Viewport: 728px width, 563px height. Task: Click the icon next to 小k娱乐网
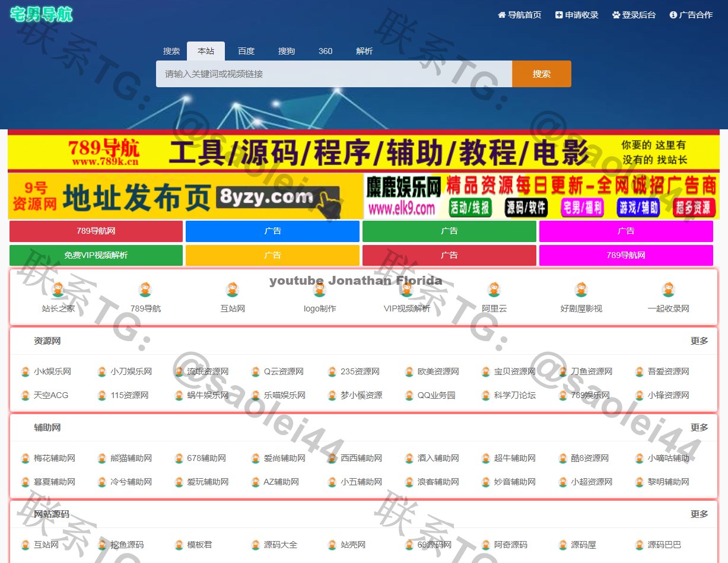(x=26, y=372)
